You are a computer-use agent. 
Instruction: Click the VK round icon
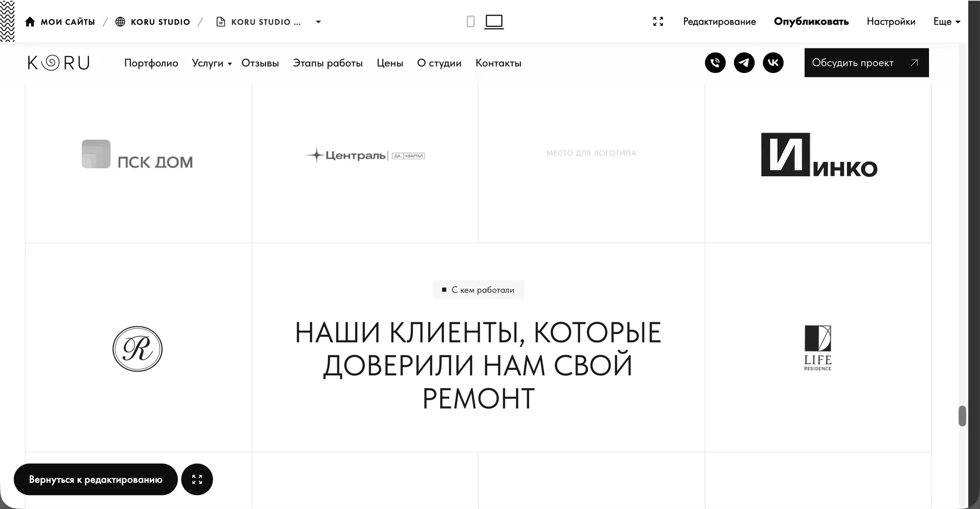(x=773, y=63)
